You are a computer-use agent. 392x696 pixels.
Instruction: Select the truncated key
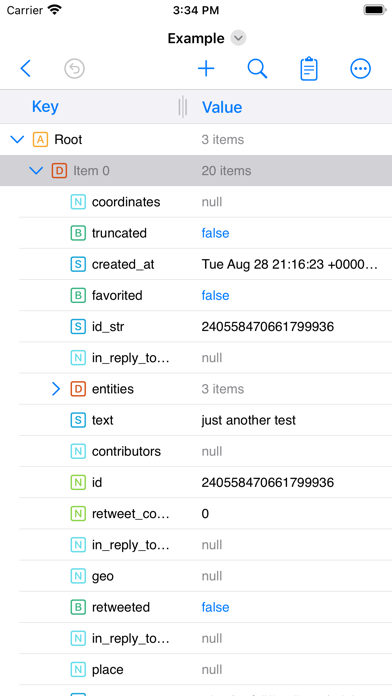tap(119, 233)
